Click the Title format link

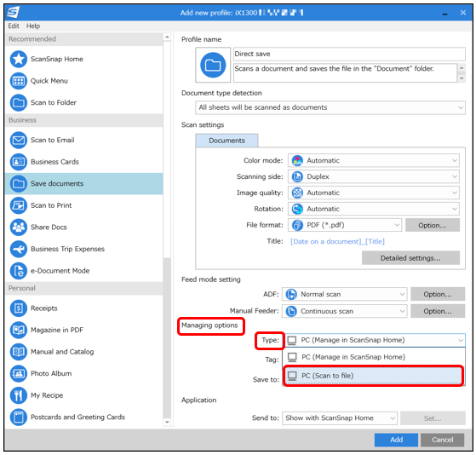click(x=337, y=241)
